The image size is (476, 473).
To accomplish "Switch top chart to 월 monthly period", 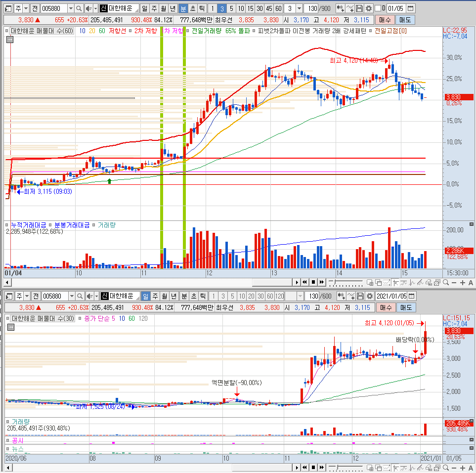I will pos(164,8).
